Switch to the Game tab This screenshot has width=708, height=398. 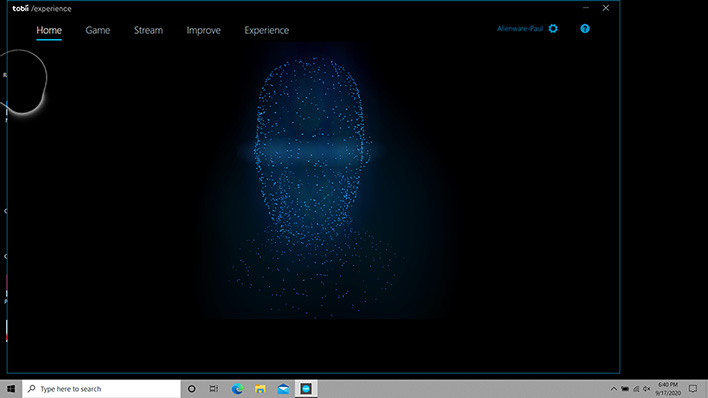(98, 30)
